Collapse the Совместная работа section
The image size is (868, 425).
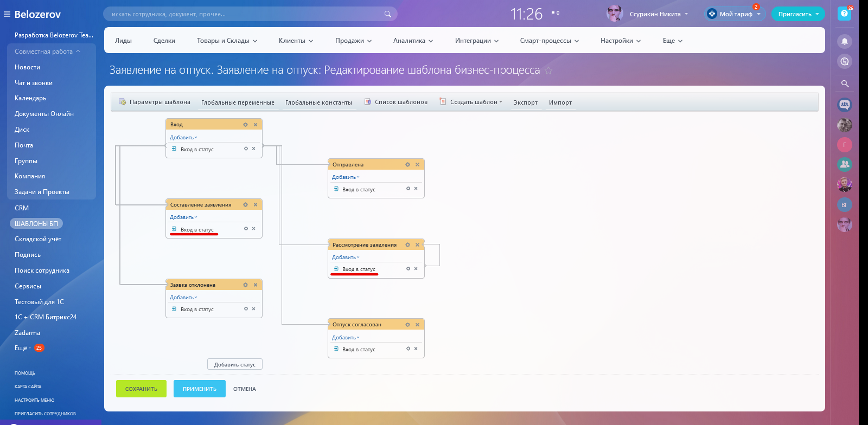click(47, 51)
